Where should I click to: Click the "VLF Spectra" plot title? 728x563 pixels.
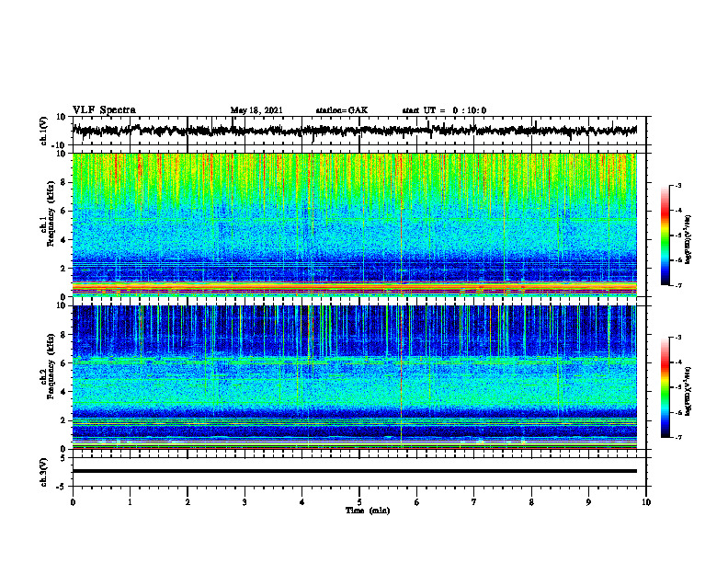[104, 110]
